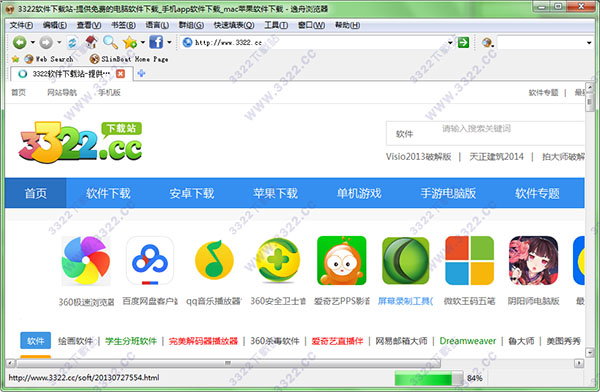Click the Dreamweaver green link
600x392 pixels.
pos(468,341)
